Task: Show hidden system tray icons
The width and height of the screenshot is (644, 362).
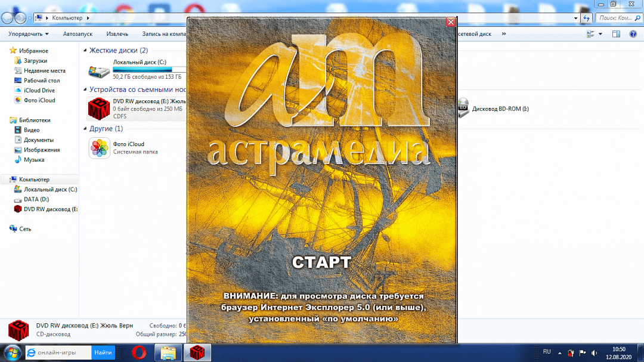Action: coord(559,353)
